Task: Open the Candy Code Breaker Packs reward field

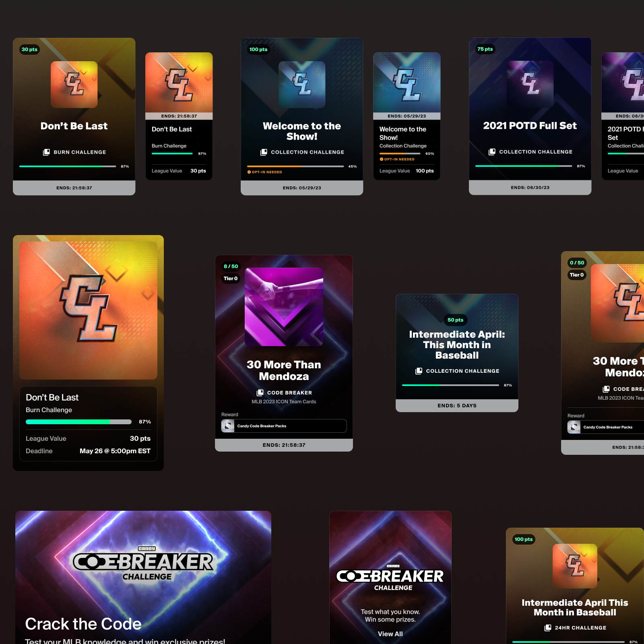Action: point(284,426)
